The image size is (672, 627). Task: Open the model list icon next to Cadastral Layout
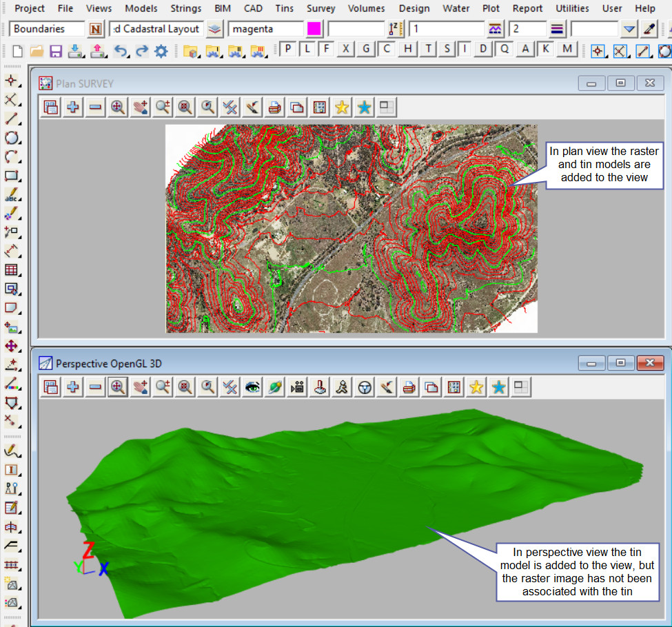point(216,29)
